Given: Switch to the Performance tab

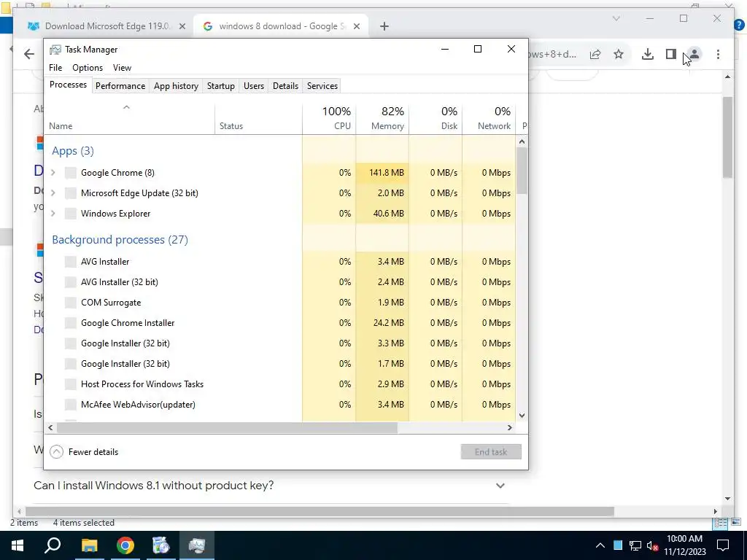Looking at the screenshot, I should 120,86.
